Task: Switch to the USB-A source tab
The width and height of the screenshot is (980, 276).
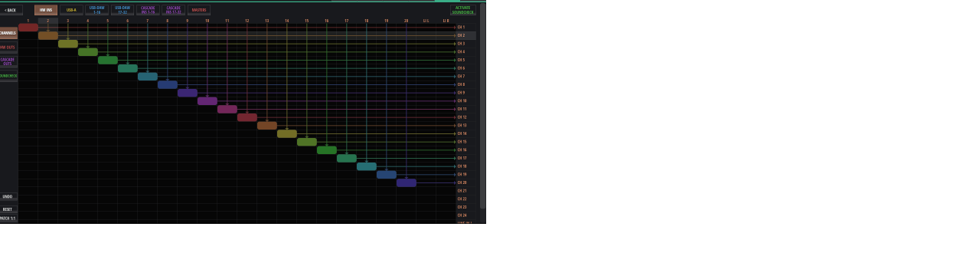Action: [x=71, y=10]
